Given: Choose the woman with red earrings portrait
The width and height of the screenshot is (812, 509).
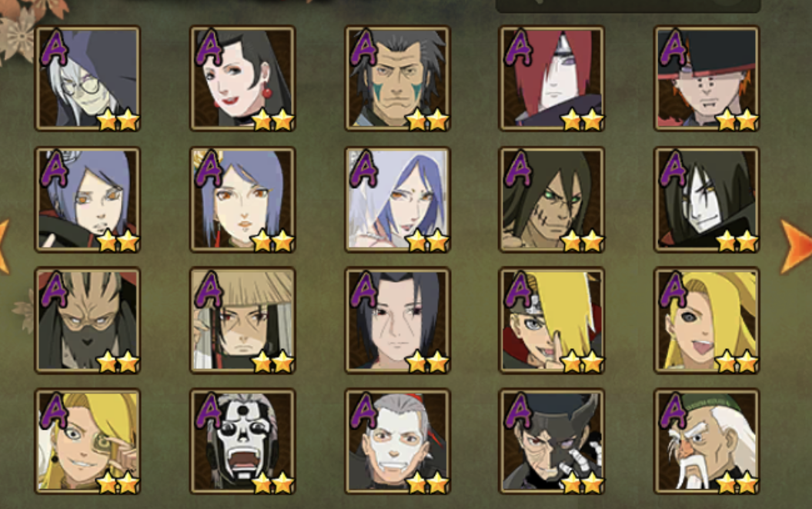Looking at the screenshot, I should click(x=242, y=79).
